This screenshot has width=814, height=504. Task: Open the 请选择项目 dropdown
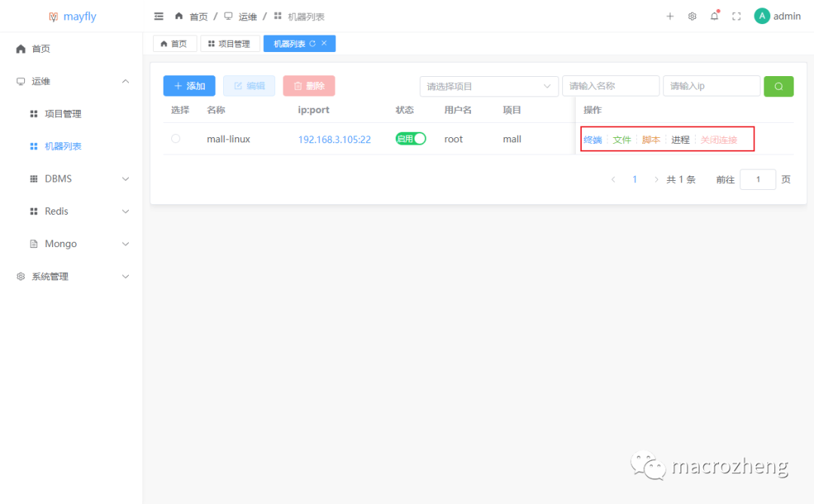(x=488, y=86)
